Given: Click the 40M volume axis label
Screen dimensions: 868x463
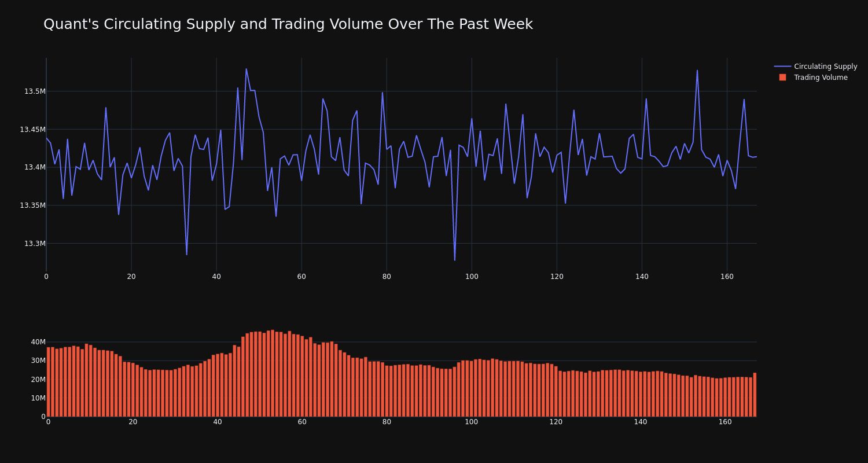Looking at the screenshot, I should (x=38, y=342).
